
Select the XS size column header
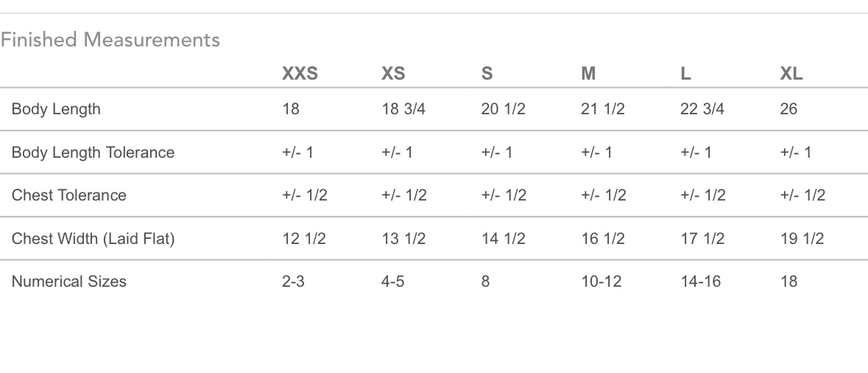(x=393, y=74)
